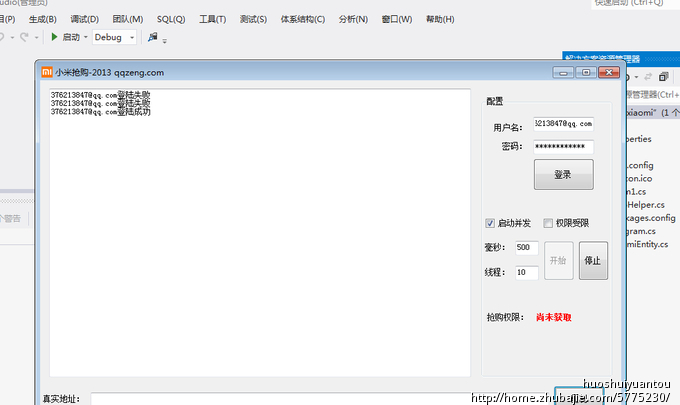Select the miEntity.cs file in Solution Explorer
Screen dimensions: 680x405
click(x=647, y=244)
